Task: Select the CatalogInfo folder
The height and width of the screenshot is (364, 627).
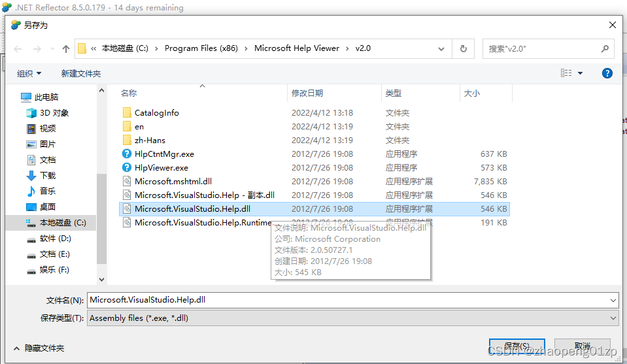Action: tap(314, 112)
